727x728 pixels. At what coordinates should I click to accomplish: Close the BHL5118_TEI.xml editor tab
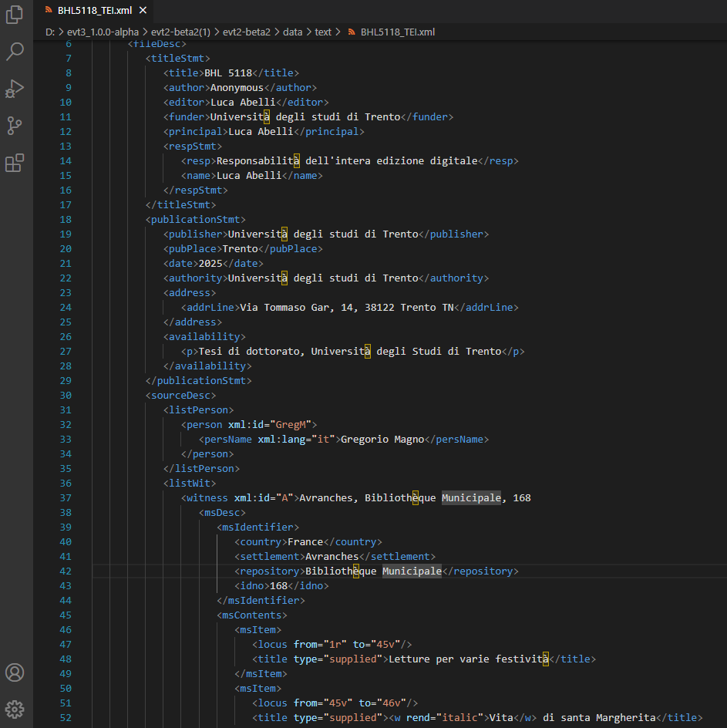[143, 10]
